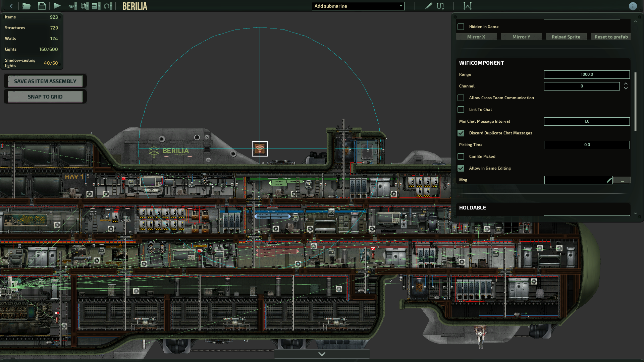Viewport: 644px width, 362px height.
Task: Select the WiFi component on the hull
Action: pos(260,149)
